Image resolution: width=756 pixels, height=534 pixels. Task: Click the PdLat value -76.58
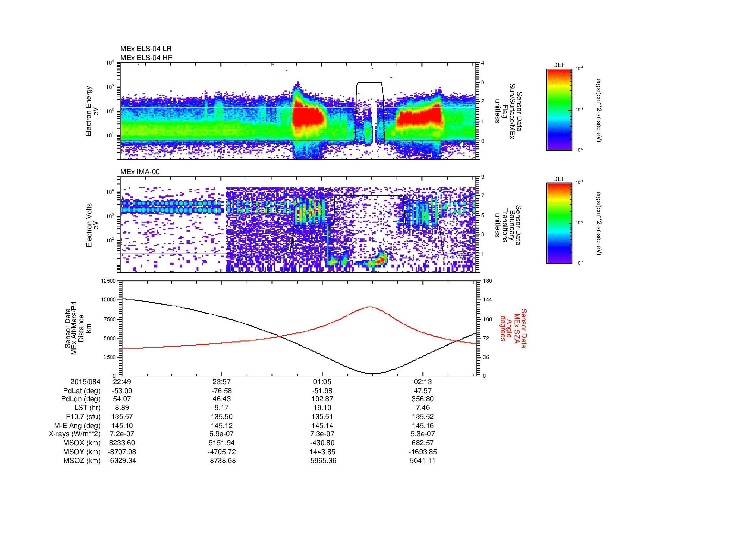222,391
